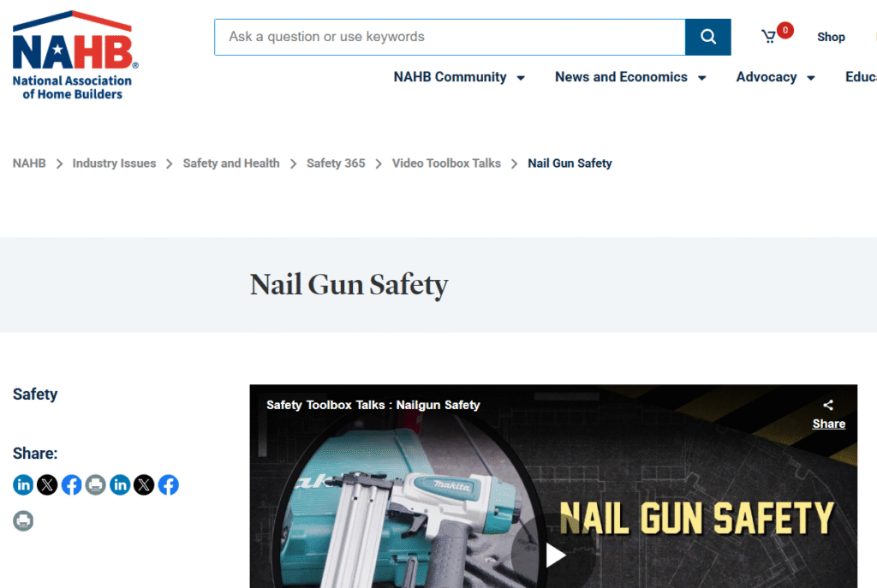Click the Safety sidebar label
877x588 pixels.
point(35,394)
